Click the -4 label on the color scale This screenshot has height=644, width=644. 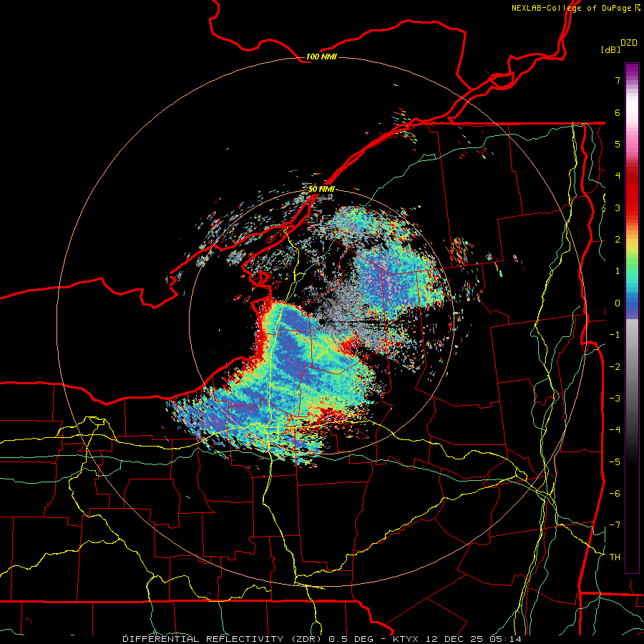tap(615, 429)
